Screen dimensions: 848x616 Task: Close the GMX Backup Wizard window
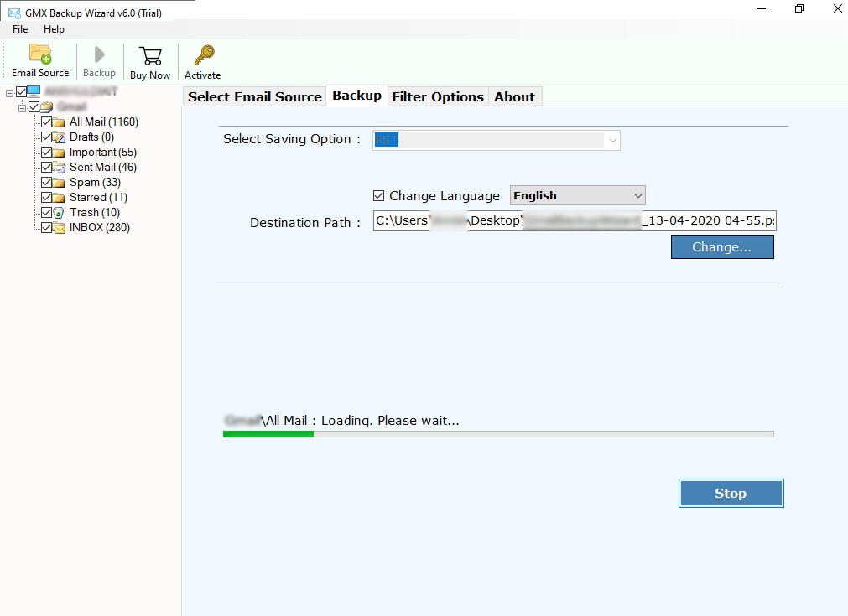(836, 9)
